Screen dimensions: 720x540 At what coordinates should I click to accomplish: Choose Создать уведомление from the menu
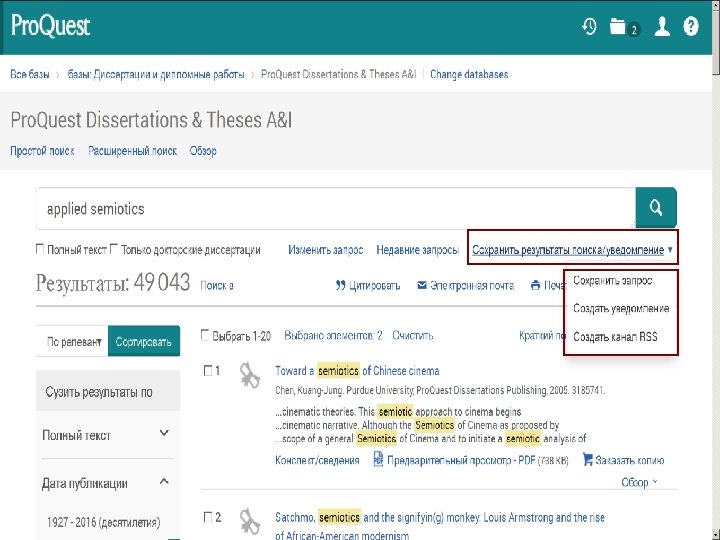click(x=621, y=308)
